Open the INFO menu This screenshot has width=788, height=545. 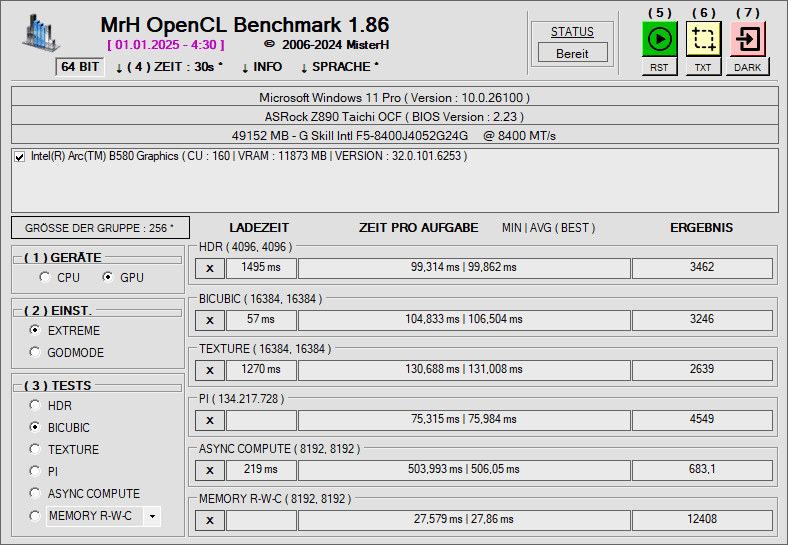(x=261, y=67)
